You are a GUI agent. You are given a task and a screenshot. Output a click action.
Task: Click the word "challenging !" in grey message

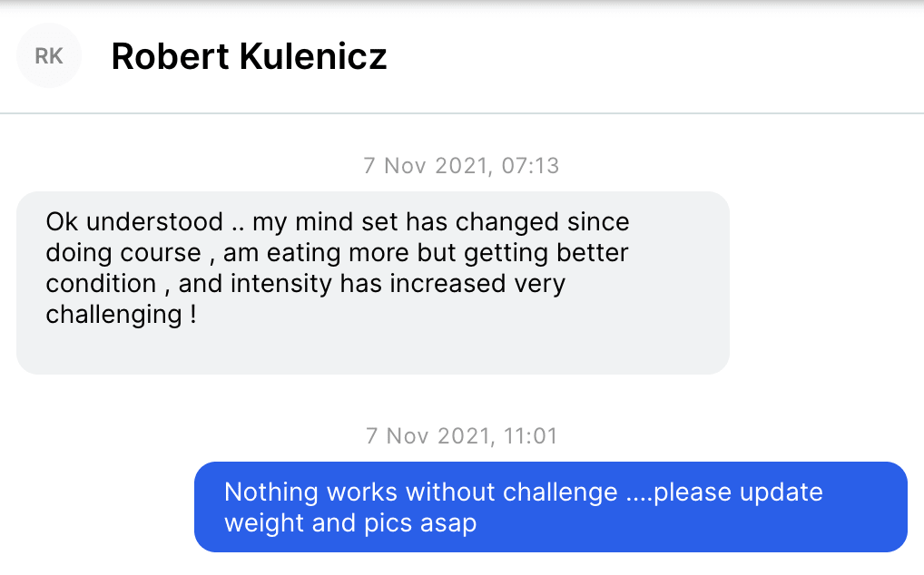point(122,315)
